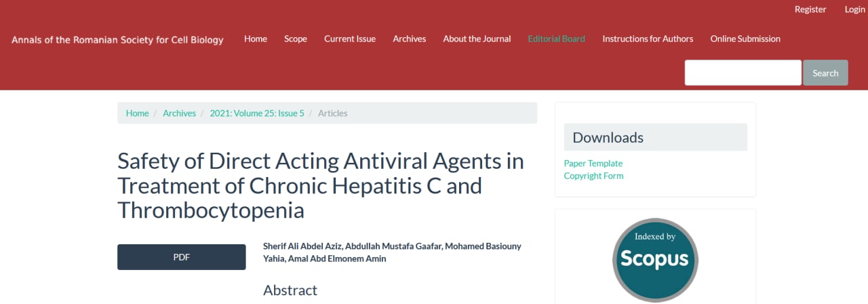Download the article PDF

pos(182,257)
